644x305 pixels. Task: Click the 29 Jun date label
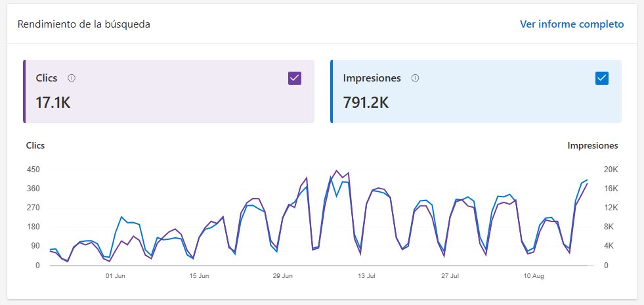coord(282,276)
